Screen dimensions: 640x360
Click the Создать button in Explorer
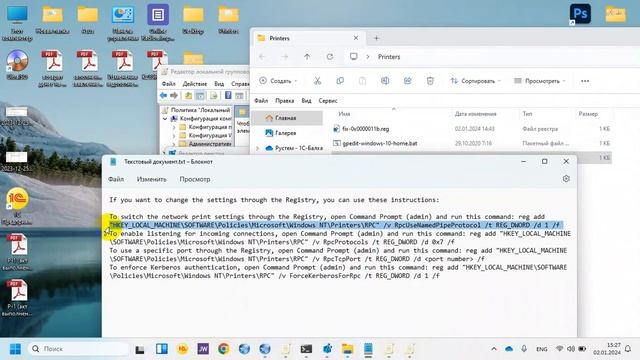tap(278, 81)
